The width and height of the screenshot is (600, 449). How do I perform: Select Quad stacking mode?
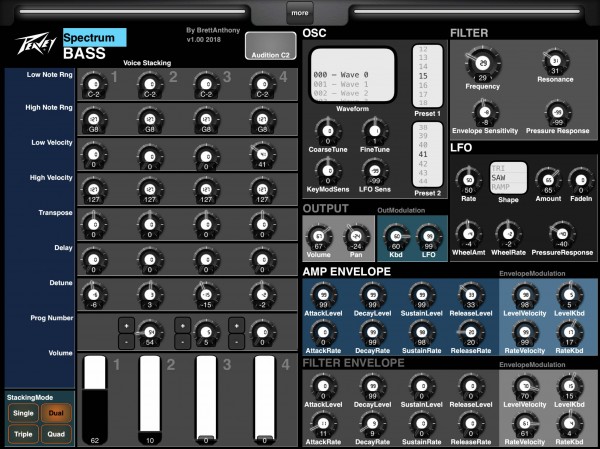coord(56,434)
